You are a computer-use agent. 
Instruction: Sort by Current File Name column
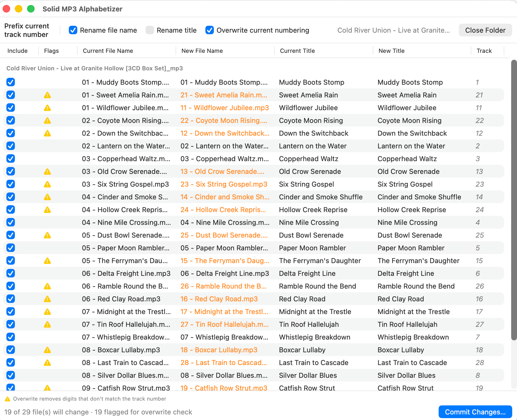point(108,51)
